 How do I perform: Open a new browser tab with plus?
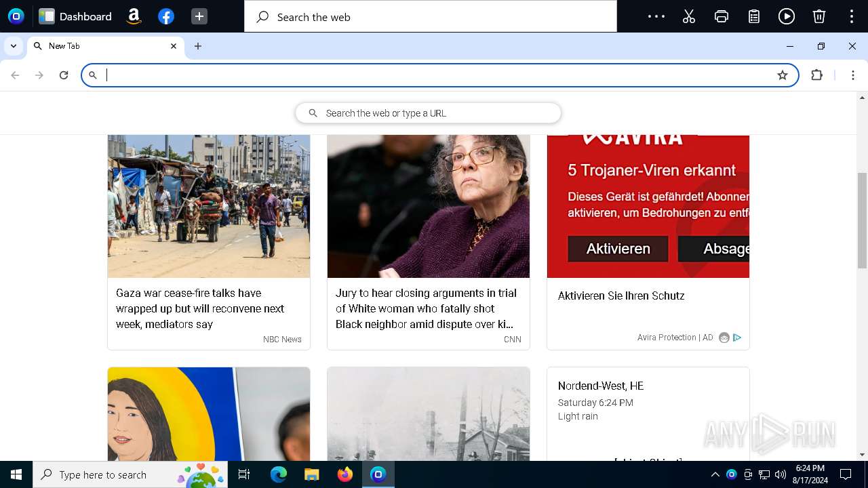tap(198, 46)
